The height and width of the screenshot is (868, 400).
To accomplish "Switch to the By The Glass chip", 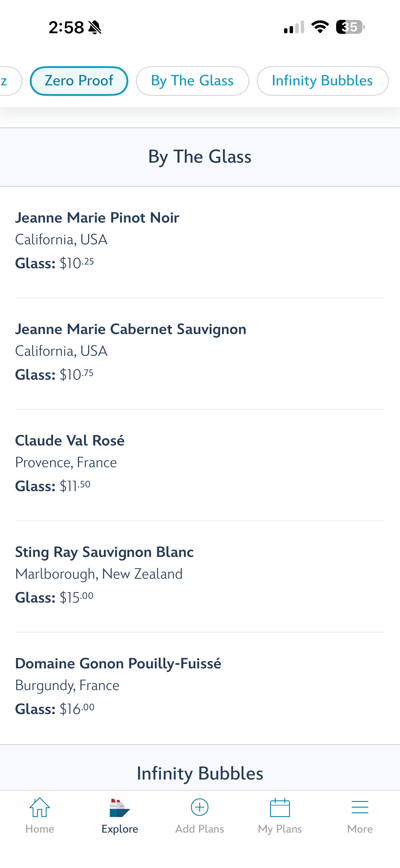I will [192, 81].
